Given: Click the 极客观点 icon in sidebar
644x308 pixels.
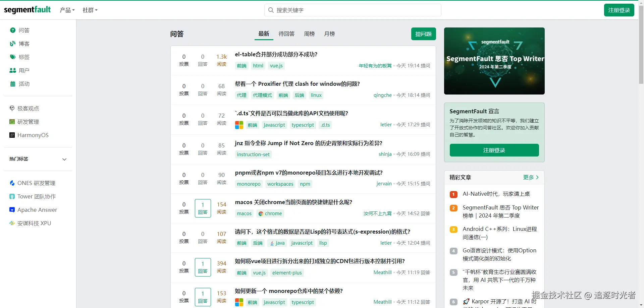Looking at the screenshot, I should [12, 108].
